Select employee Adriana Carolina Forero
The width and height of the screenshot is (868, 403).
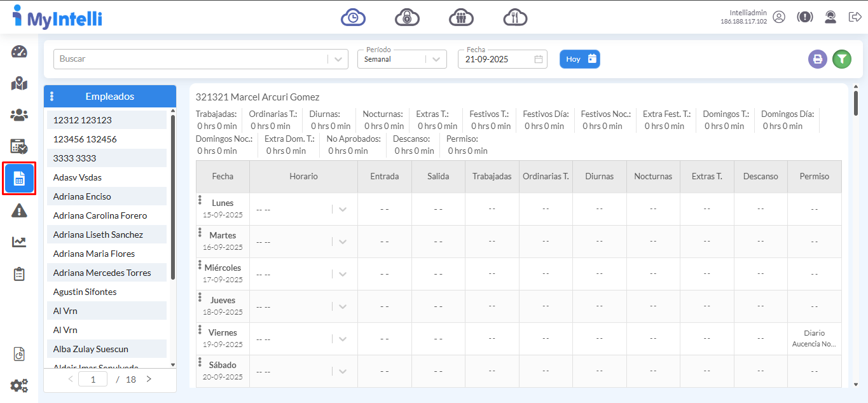100,215
